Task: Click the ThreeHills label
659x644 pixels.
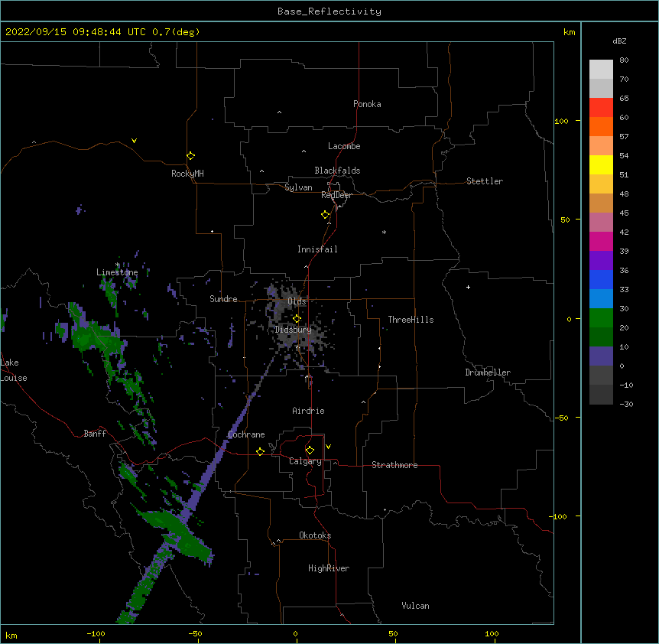Action: pos(411,320)
